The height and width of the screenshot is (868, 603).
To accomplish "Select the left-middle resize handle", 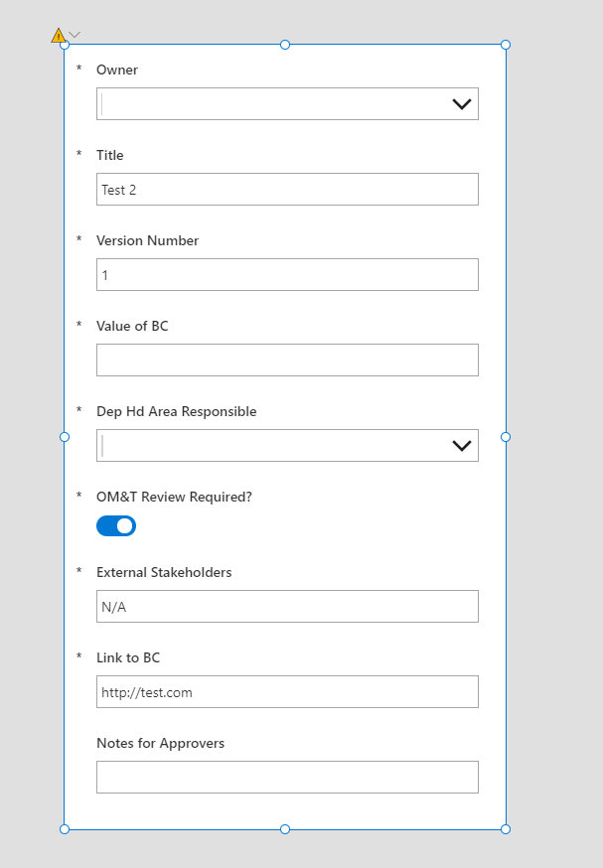I will click(x=65, y=437).
